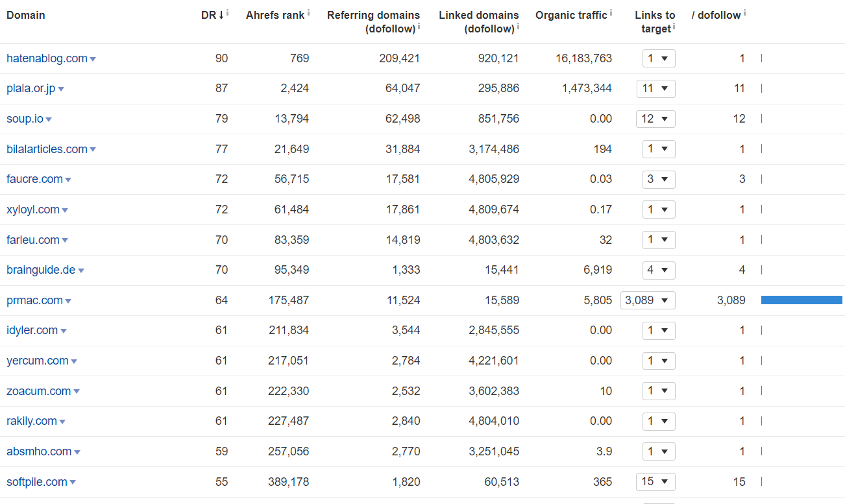This screenshot has width=845, height=504.
Task: Expand the arrow menu next to faucre.com
Action: (x=68, y=180)
